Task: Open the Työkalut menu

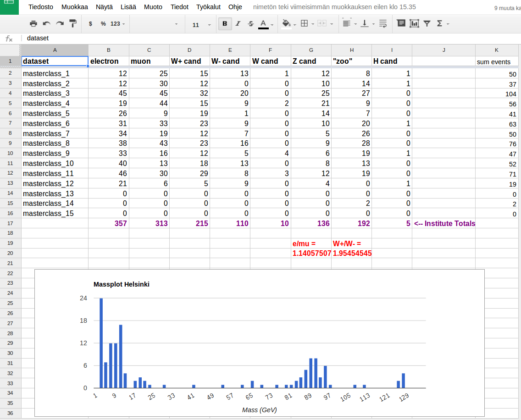Action: click(208, 7)
